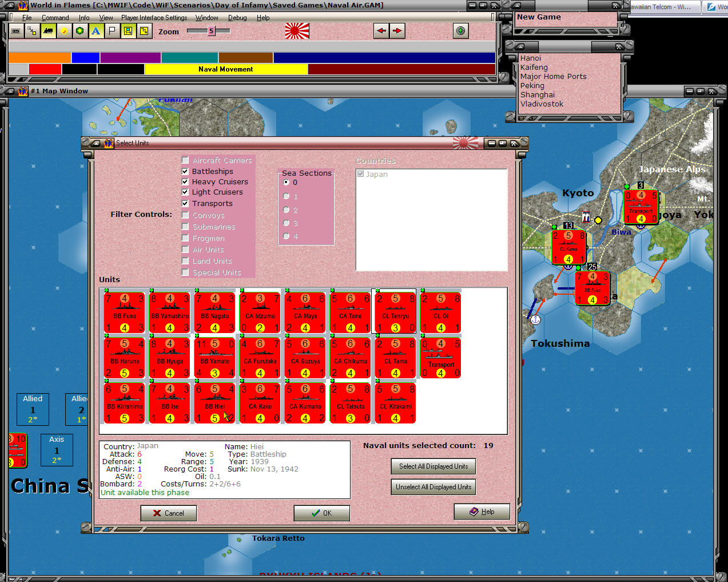The height and width of the screenshot is (582, 728).
Task: Click the Japanese rising sun flag in the toolbar
Action: (297, 31)
